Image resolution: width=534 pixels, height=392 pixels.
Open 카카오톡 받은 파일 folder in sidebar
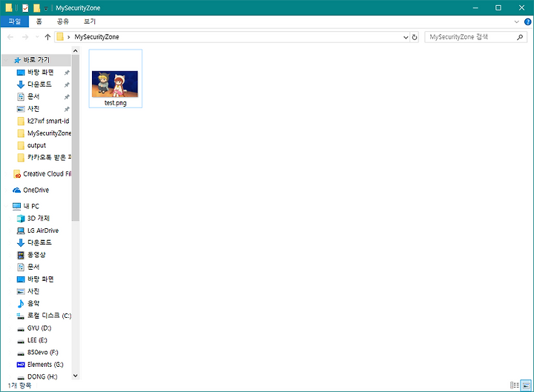(x=49, y=157)
